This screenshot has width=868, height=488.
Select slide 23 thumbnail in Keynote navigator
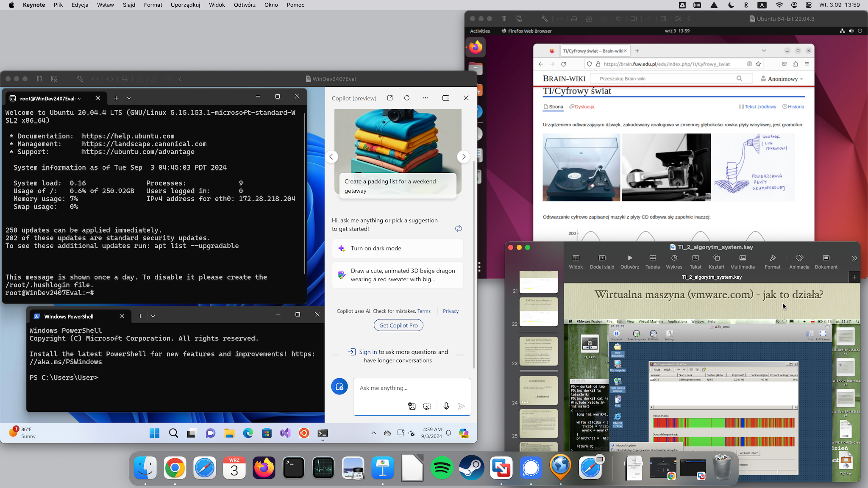click(538, 351)
